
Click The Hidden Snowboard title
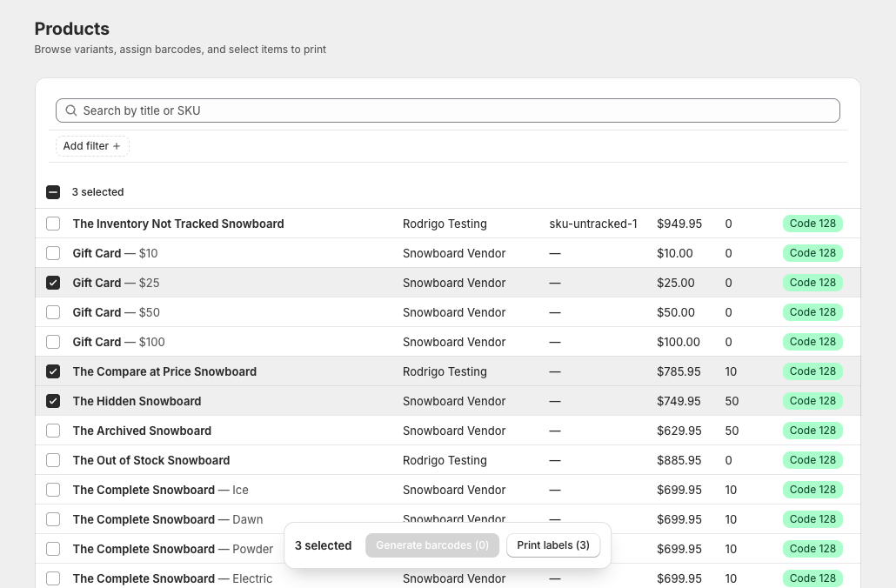137,401
